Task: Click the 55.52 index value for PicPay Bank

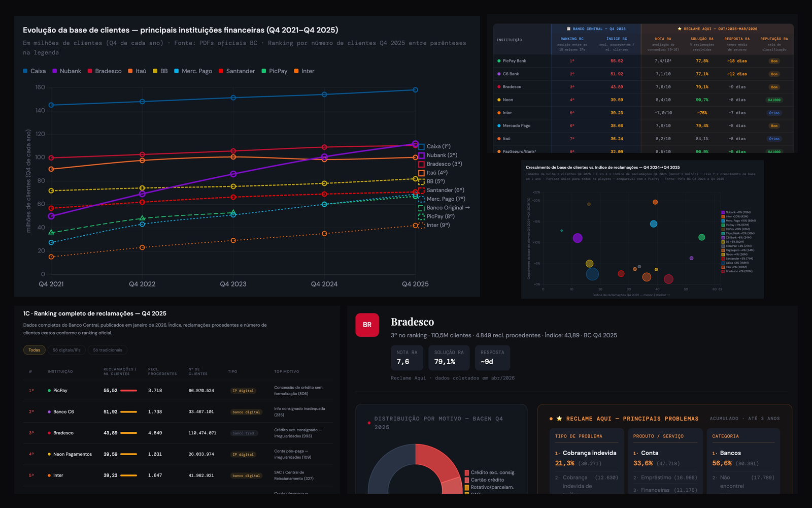Action: 617,61
